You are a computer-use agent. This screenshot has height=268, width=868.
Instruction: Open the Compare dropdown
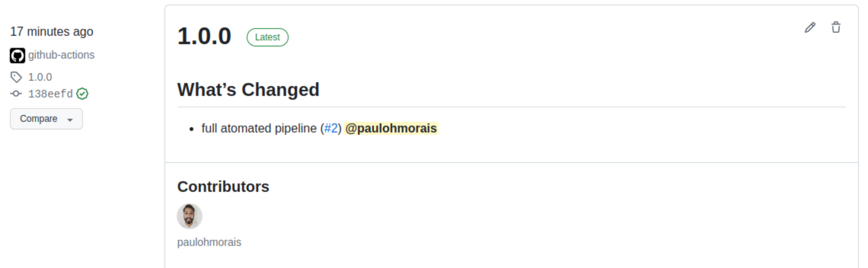pos(46,119)
